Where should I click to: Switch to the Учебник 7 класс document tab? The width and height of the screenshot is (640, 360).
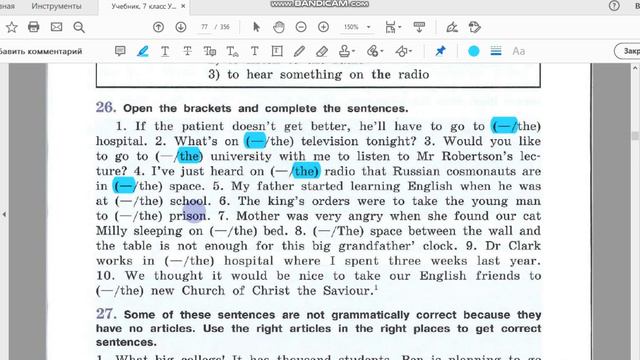click(144, 6)
